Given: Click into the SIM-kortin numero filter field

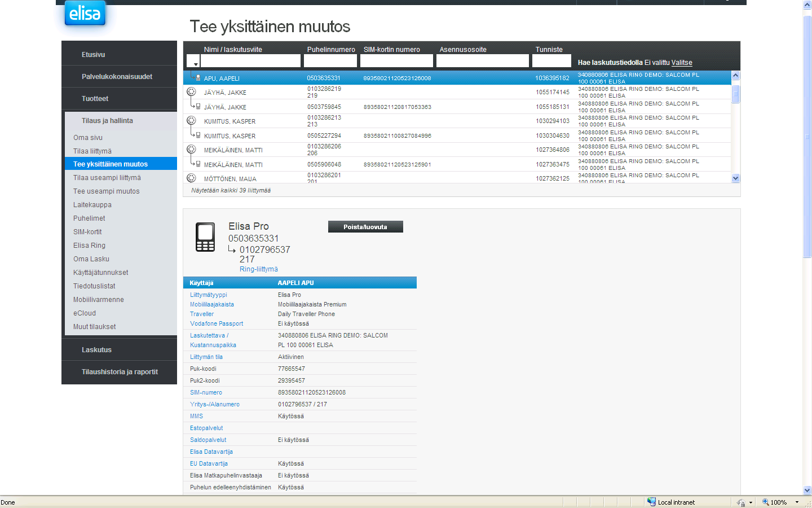Looking at the screenshot, I should point(396,61).
